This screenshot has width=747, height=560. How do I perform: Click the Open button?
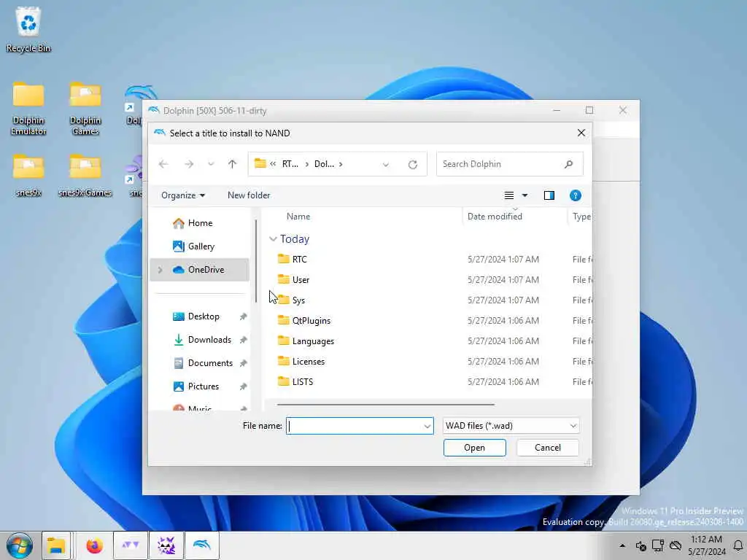(x=474, y=448)
